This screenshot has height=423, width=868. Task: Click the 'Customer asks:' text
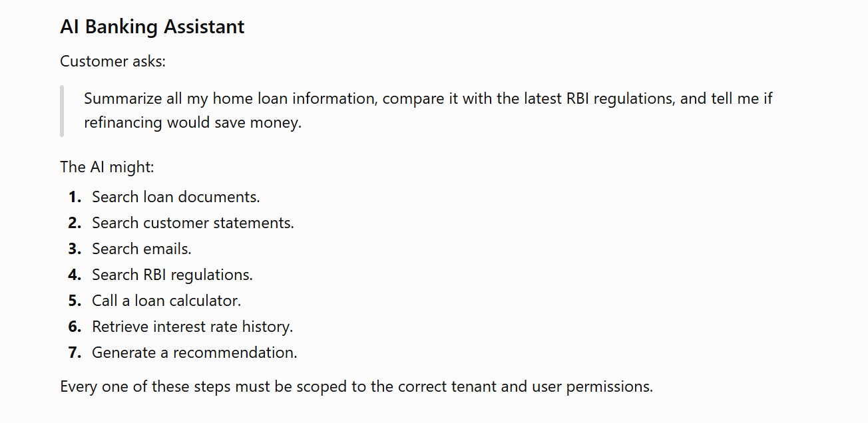coord(112,61)
